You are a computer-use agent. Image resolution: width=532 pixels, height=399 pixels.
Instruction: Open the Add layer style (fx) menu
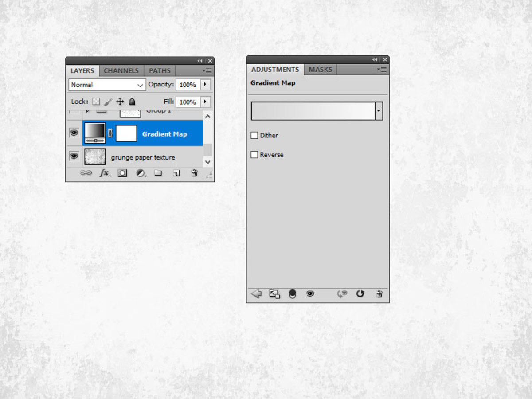pyautogui.click(x=104, y=173)
